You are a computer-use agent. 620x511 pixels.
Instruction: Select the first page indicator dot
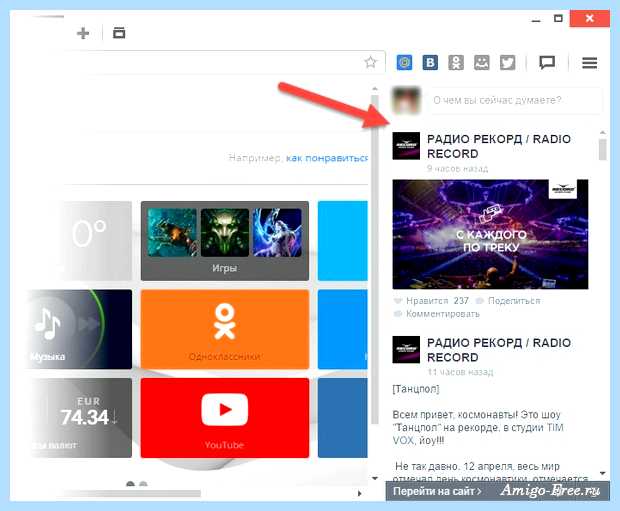click(130, 484)
